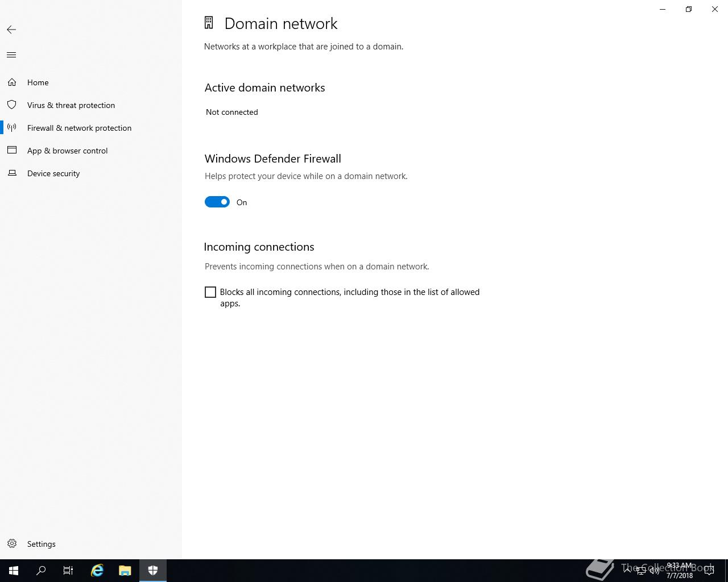Viewport: 728px width, 582px height.
Task: Select the Device security laptop icon
Action: 12,173
